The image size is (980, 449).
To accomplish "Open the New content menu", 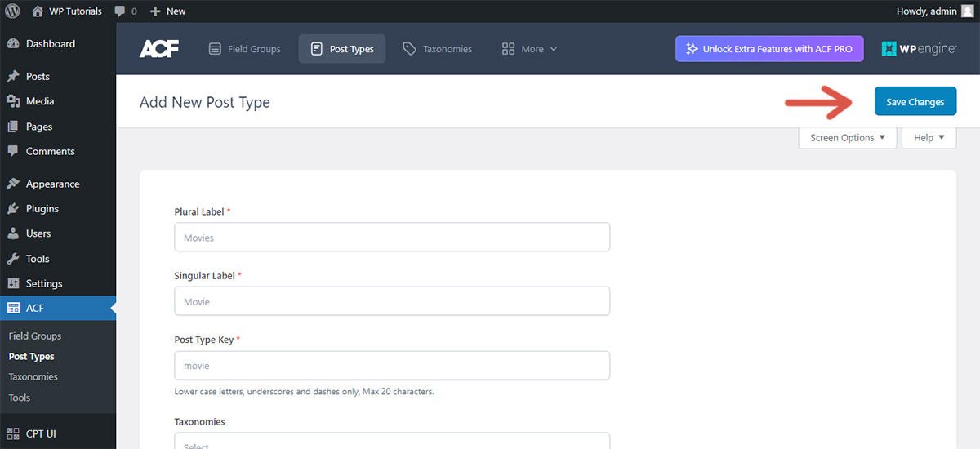I will (168, 11).
